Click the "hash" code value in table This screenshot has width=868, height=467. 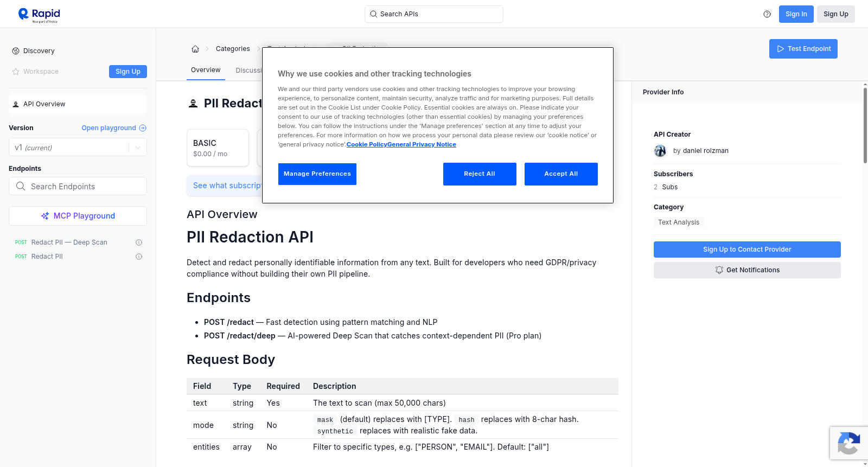(467, 420)
